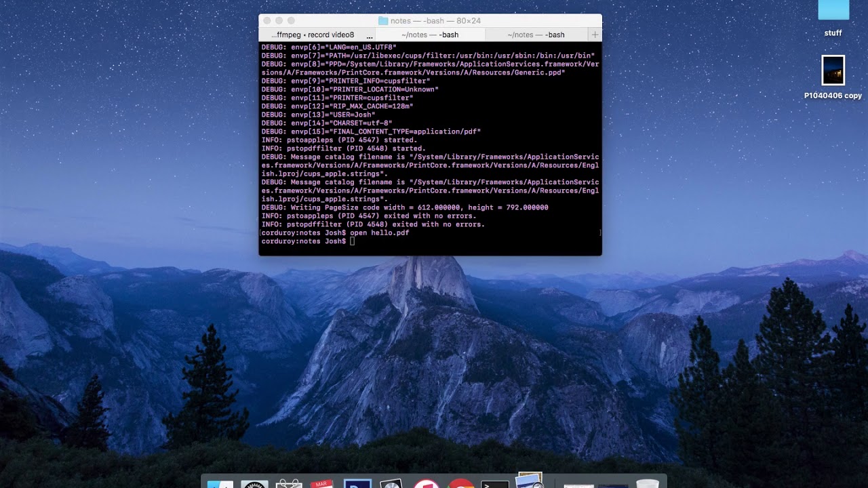Image resolution: width=868 pixels, height=488 pixels.
Task: Click the envp[9] PRINTER_INFO=cupsfilter line
Action: [x=346, y=81]
